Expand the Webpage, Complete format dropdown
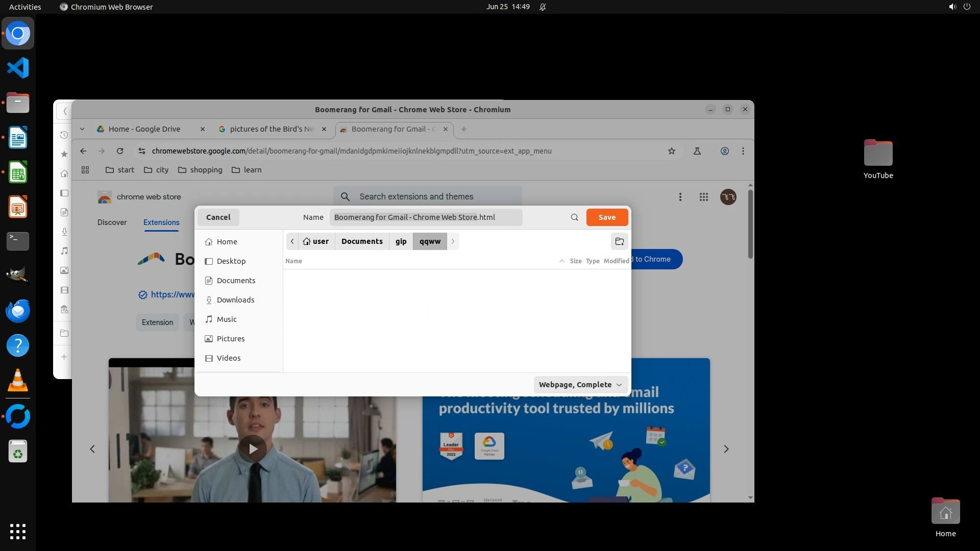This screenshot has width=980, height=551. [580, 385]
